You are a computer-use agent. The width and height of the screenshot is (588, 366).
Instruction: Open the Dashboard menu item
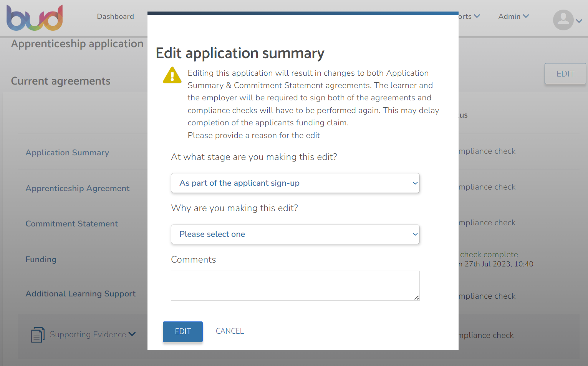pyautogui.click(x=115, y=17)
